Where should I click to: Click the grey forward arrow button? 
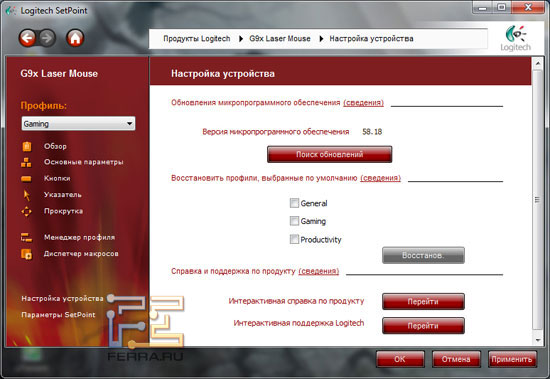click(47, 38)
